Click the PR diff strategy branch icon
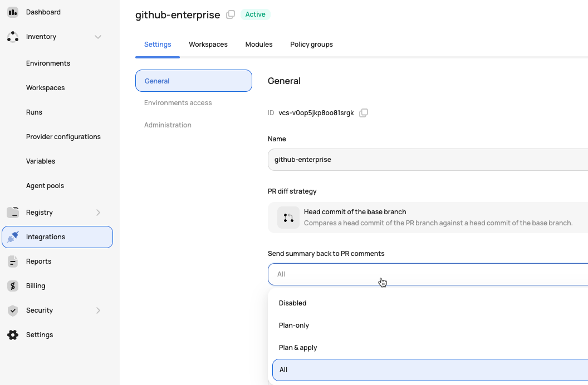588x385 pixels. tap(288, 218)
